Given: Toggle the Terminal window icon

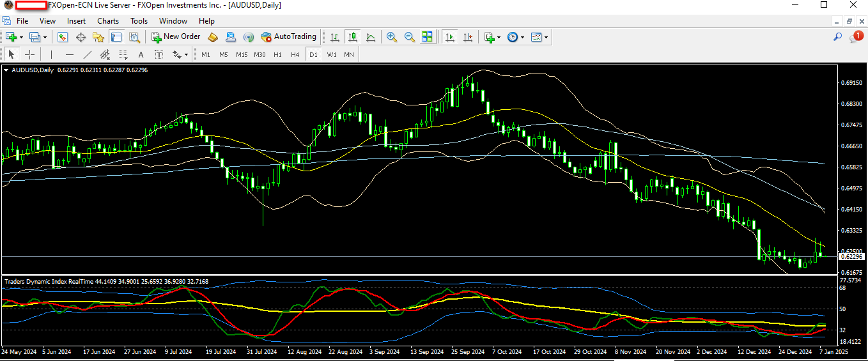Looking at the screenshot, I should [115, 37].
